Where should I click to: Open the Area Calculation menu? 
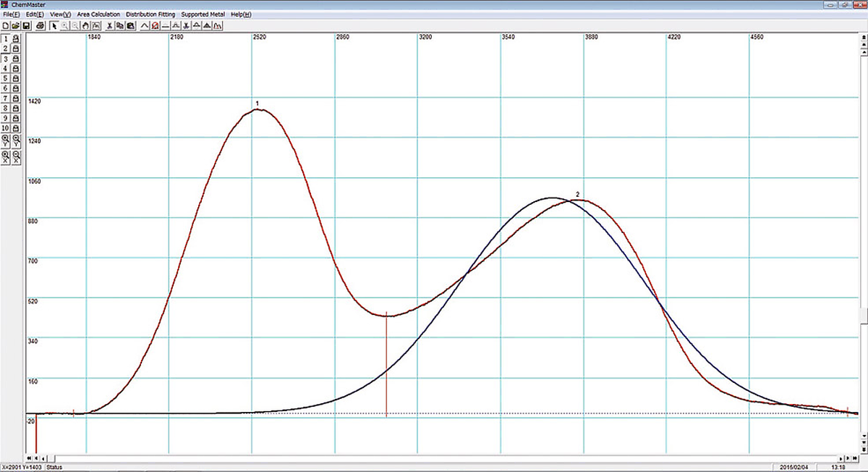98,14
